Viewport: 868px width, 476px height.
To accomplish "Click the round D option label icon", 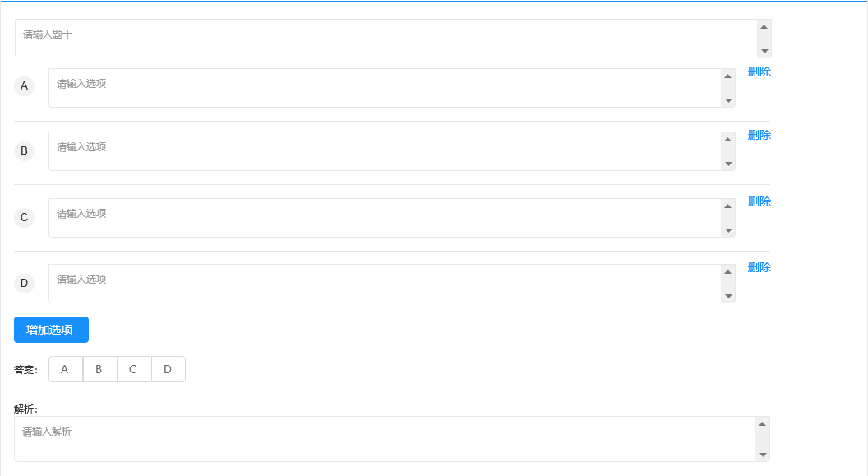I will pos(24,284).
